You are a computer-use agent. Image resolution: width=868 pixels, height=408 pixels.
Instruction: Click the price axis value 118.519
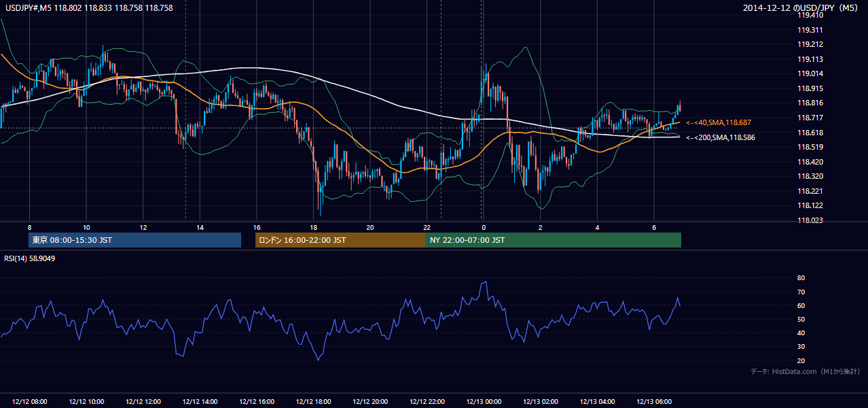(810, 147)
